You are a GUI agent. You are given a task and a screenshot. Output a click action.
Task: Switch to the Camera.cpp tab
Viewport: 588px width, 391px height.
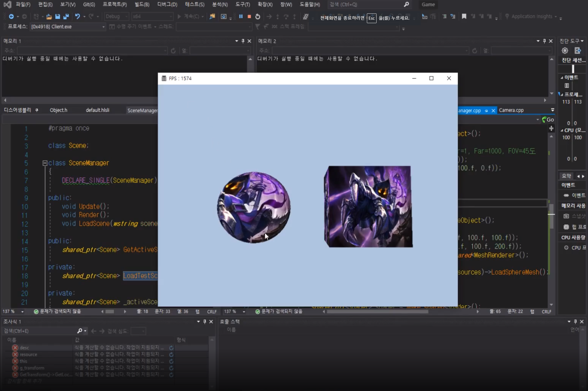(x=511, y=110)
